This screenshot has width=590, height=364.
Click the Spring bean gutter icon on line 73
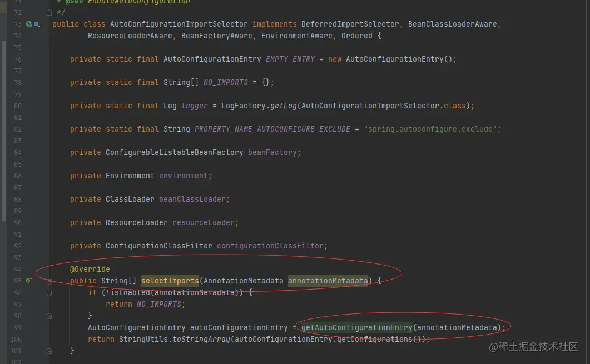click(x=28, y=24)
